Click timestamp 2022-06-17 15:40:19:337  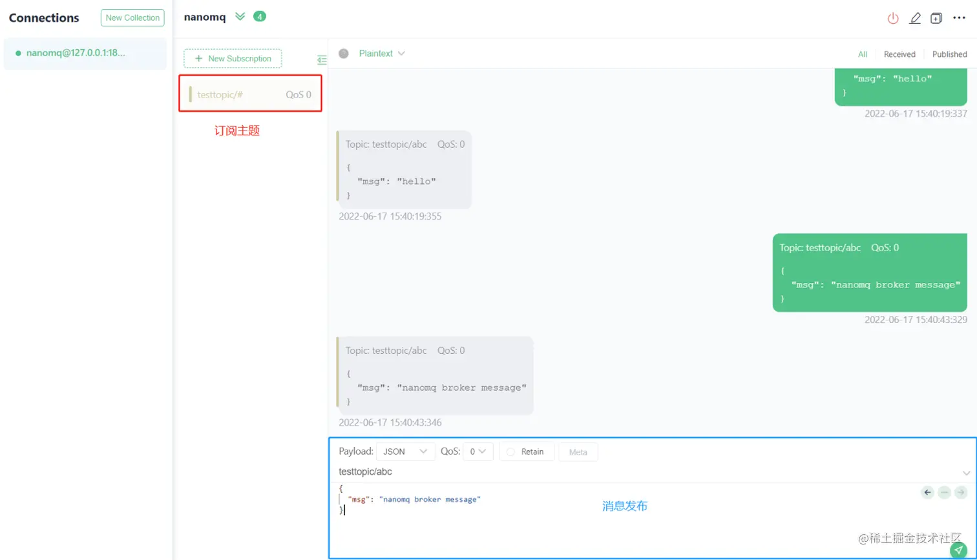(x=916, y=114)
